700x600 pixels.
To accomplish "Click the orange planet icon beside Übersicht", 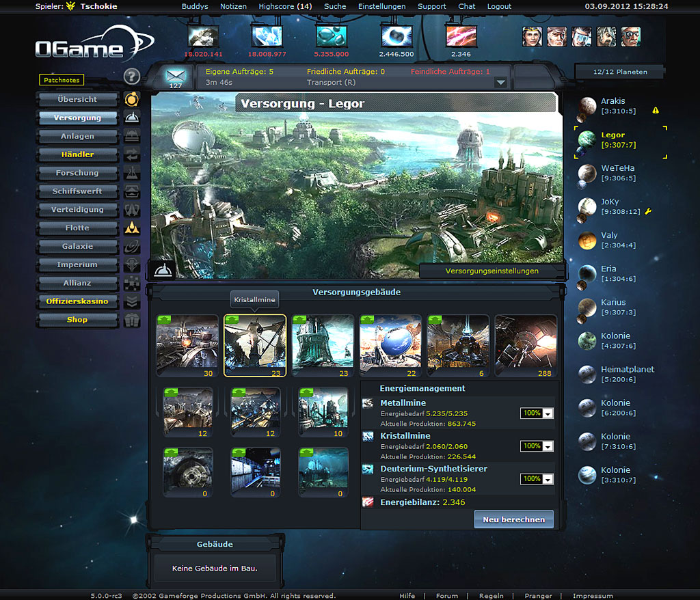I will click(x=132, y=99).
